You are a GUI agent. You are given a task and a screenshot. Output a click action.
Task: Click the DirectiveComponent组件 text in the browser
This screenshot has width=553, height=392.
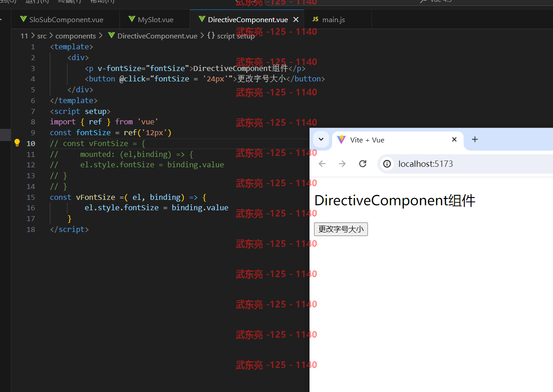[x=395, y=200]
